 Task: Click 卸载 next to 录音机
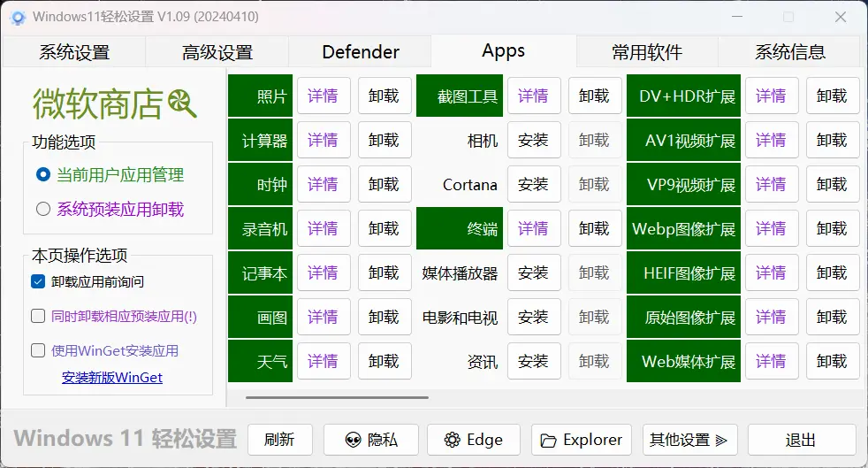(385, 229)
